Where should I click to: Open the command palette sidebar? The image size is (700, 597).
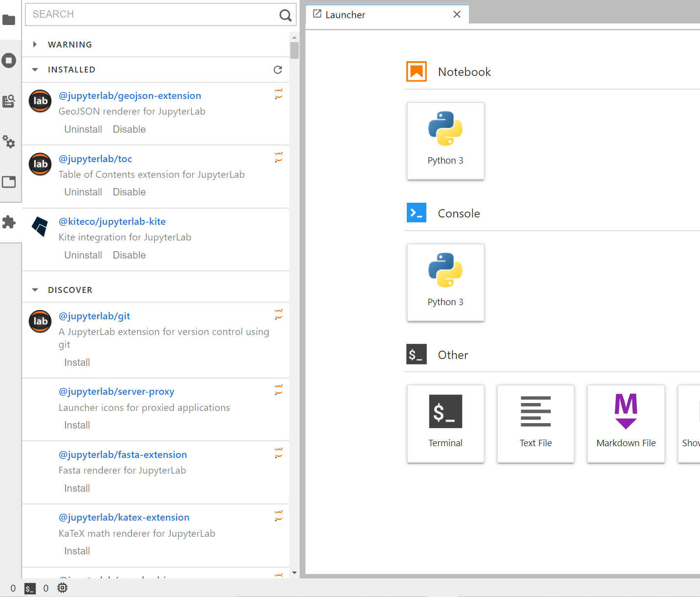point(9,101)
